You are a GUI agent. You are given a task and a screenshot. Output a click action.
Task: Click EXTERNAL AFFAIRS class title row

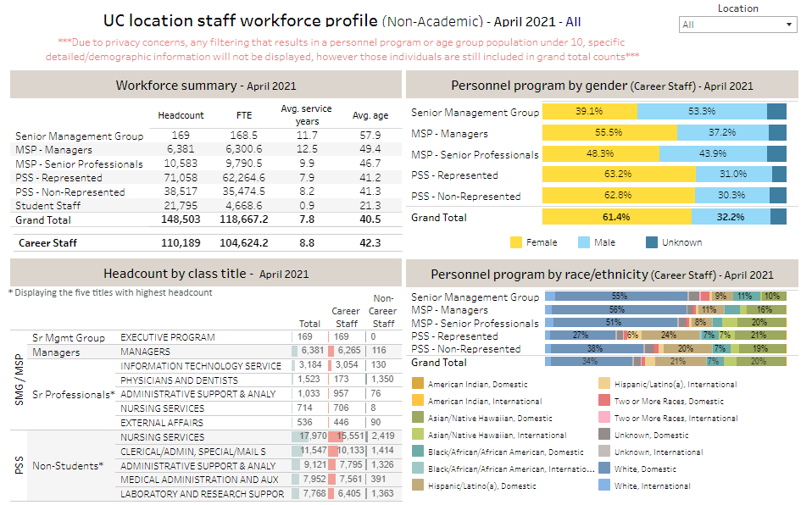point(162,423)
